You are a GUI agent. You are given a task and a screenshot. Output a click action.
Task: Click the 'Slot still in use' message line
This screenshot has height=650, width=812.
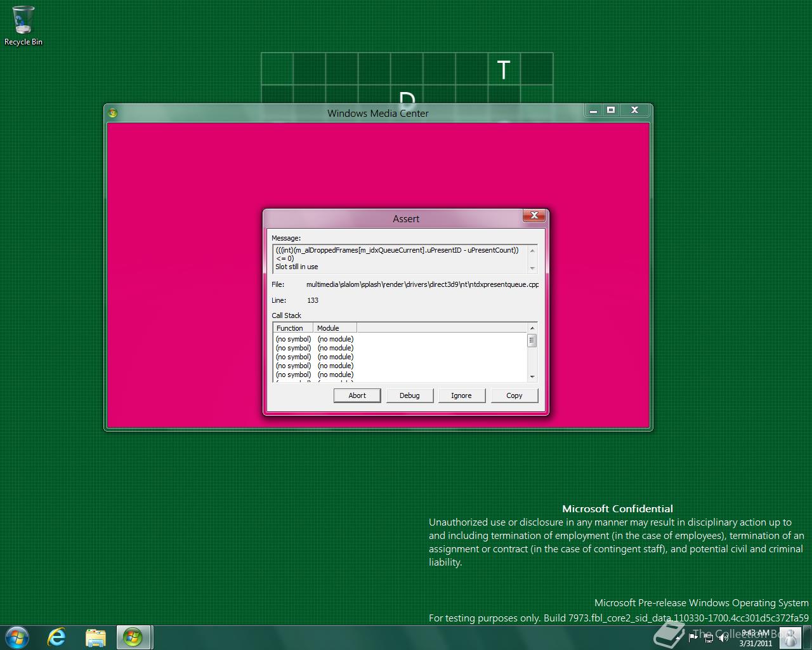pyautogui.click(x=297, y=267)
